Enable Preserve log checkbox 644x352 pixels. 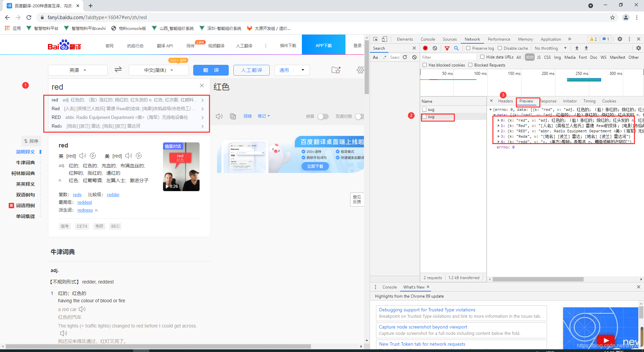(468, 48)
